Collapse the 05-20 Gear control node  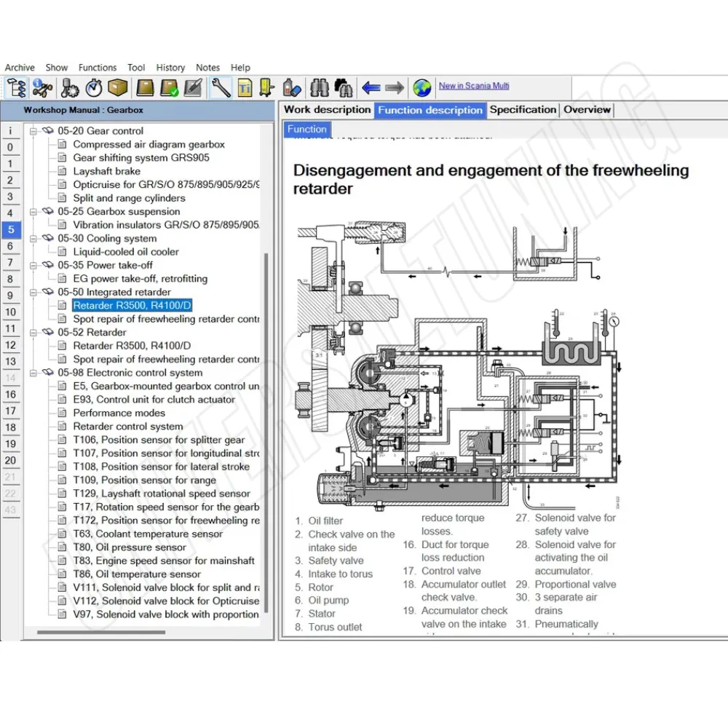pyautogui.click(x=33, y=131)
